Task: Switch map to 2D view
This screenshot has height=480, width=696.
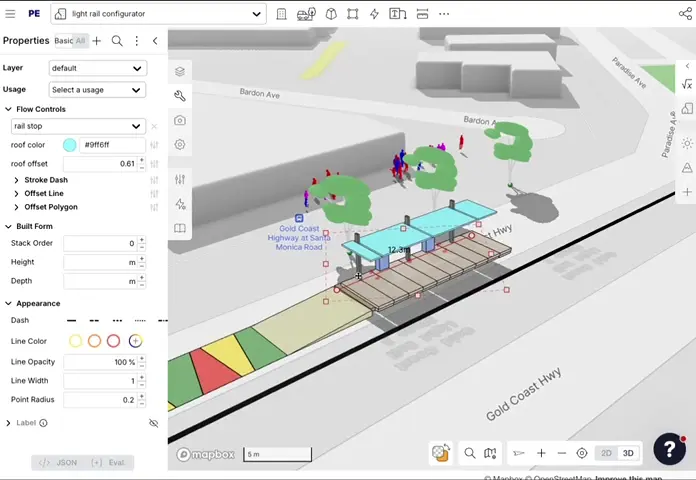Action: pyautogui.click(x=606, y=453)
